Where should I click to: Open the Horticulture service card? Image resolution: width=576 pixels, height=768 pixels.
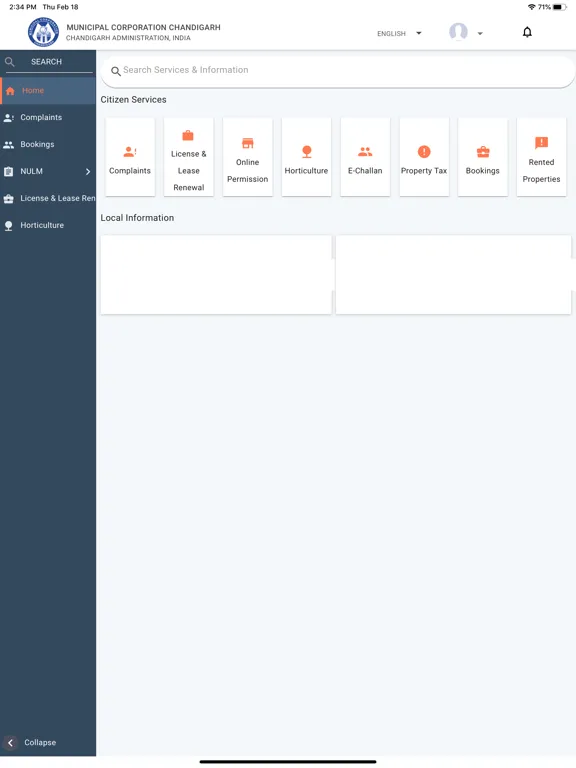(x=306, y=157)
